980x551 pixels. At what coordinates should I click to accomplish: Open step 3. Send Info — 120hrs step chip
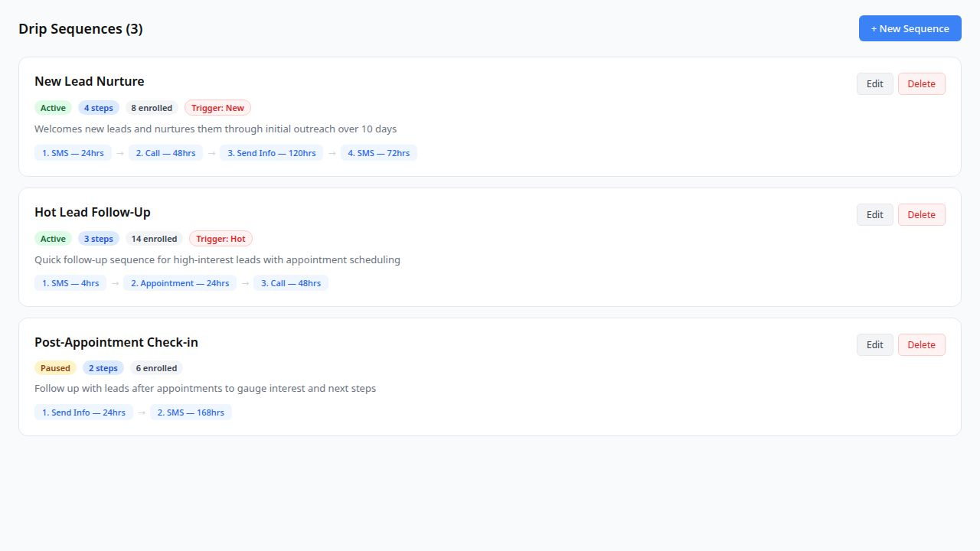click(272, 152)
